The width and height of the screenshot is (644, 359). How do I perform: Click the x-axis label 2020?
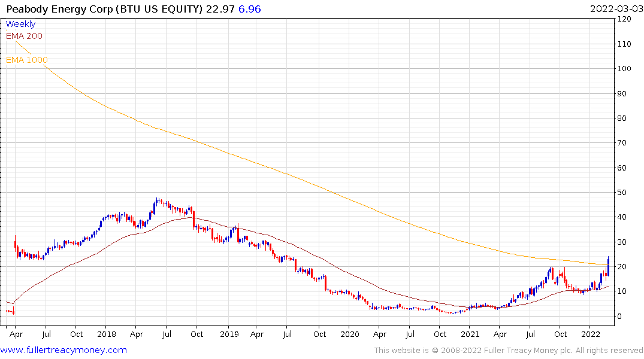[349, 334]
